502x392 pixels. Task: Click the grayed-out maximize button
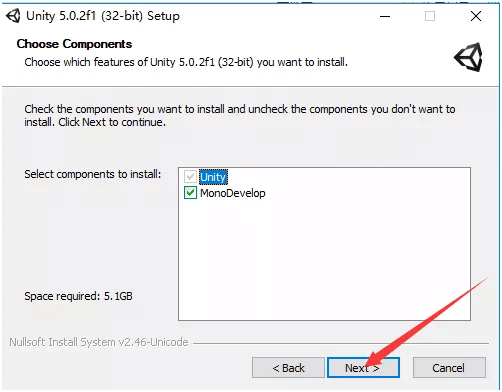tap(430, 16)
